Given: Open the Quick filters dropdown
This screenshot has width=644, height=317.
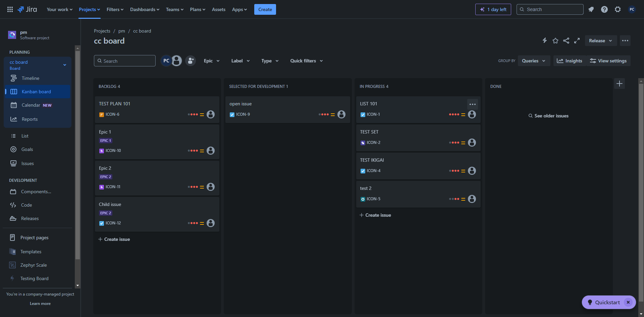Looking at the screenshot, I should [307, 61].
